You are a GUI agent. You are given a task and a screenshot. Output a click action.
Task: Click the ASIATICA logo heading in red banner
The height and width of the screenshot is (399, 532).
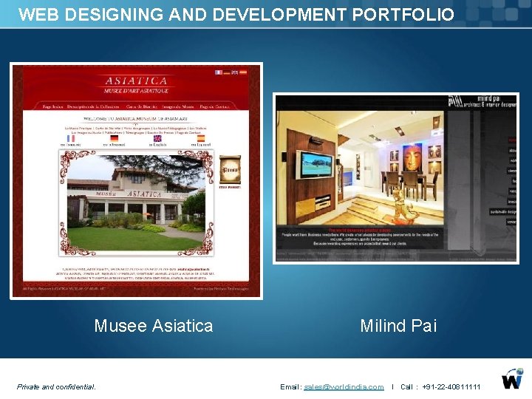point(136,81)
